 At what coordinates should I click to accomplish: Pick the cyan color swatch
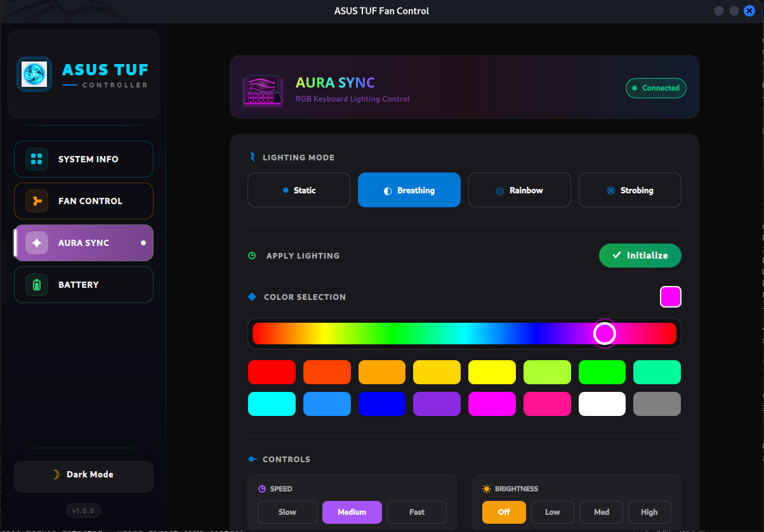[272, 404]
